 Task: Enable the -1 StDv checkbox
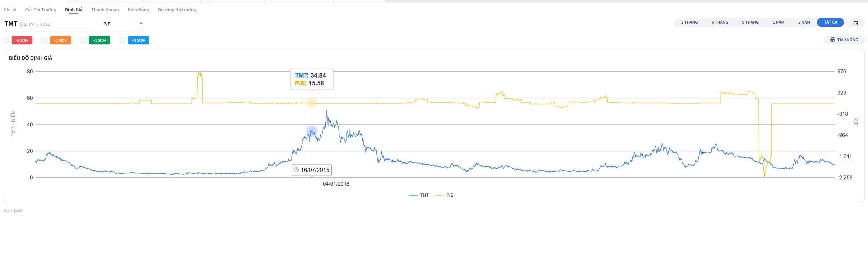coord(45,41)
